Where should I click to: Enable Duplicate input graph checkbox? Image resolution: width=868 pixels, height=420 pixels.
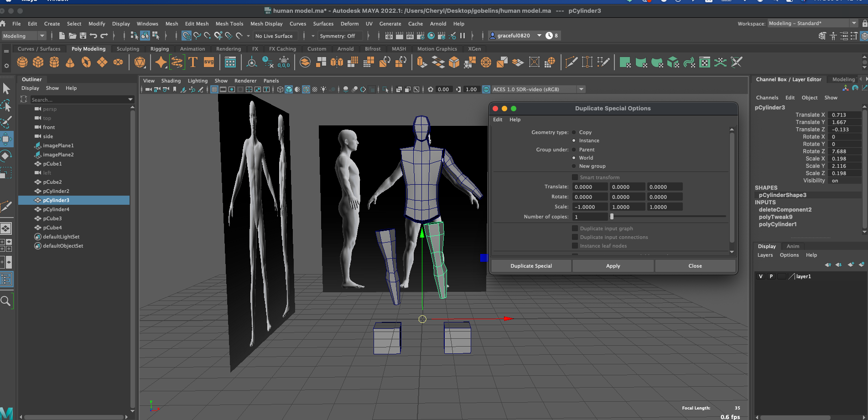click(575, 228)
